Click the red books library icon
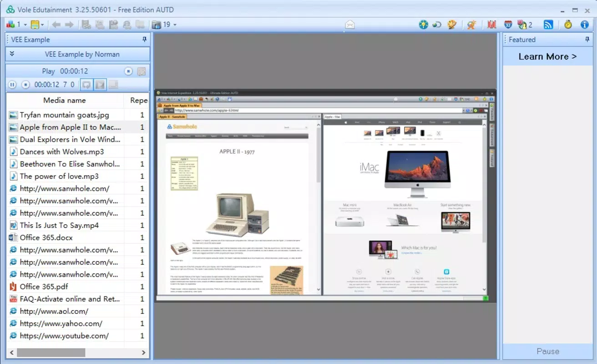 click(491, 25)
